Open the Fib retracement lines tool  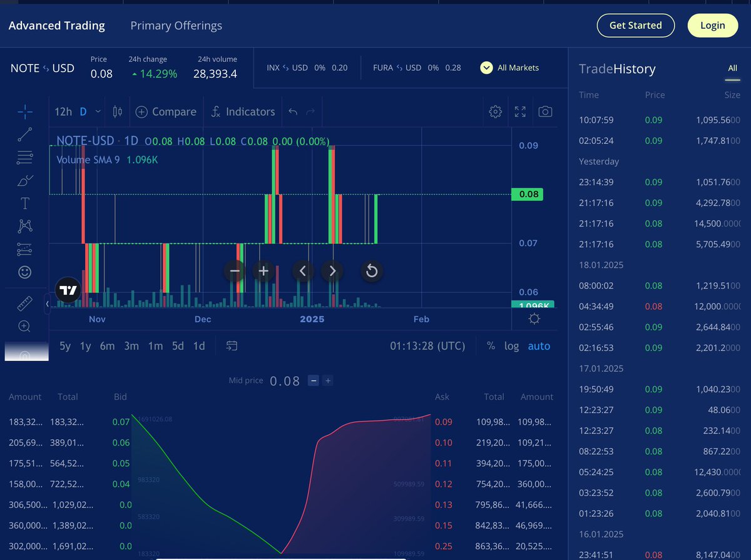point(25,157)
